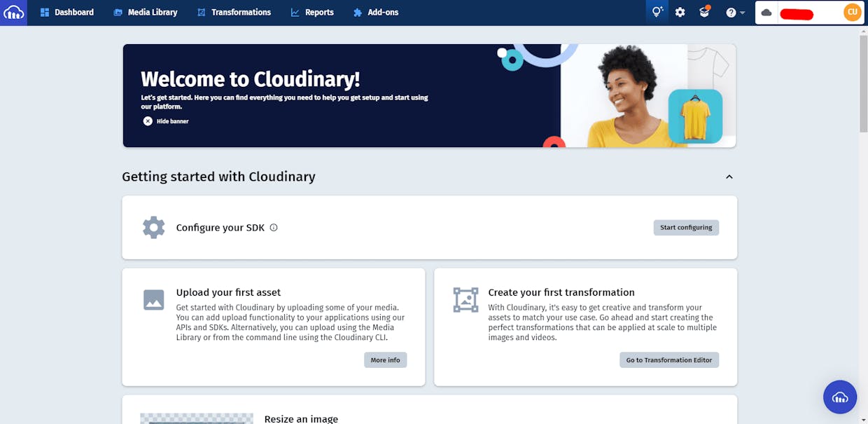This screenshot has width=868, height=424.
Task: Click the Configure your SDK title
Action: [x=220, y=228]
